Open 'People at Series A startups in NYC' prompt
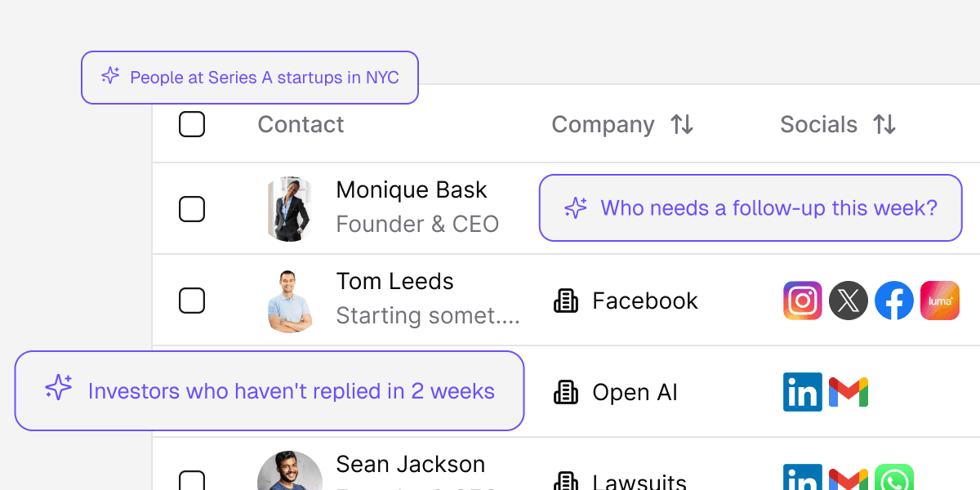 tap(250, 77)
